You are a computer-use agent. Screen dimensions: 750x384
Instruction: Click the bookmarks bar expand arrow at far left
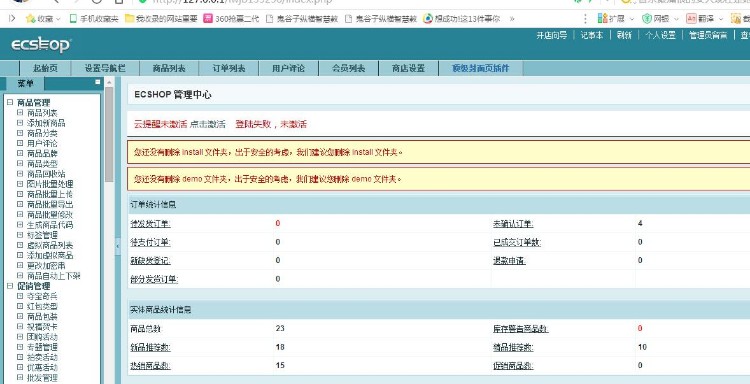click(12, 18)
